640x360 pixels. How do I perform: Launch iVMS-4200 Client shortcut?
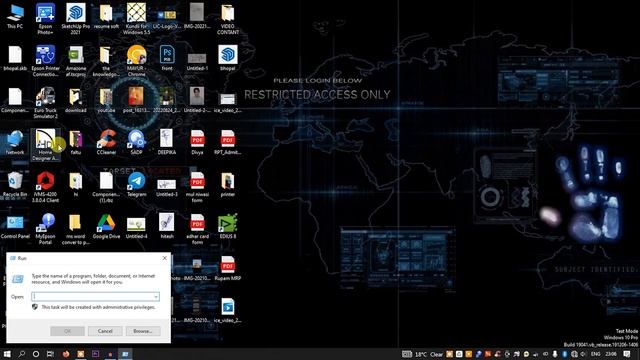tap(45, 187)
